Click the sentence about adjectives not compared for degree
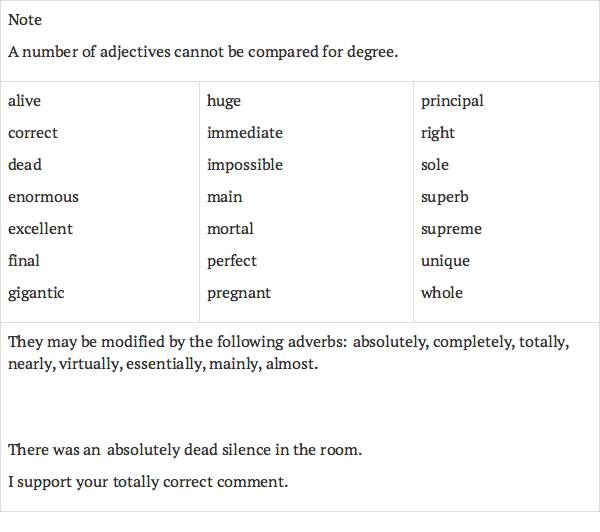Viewport: 600px width, 532px height. click(203, 51)
